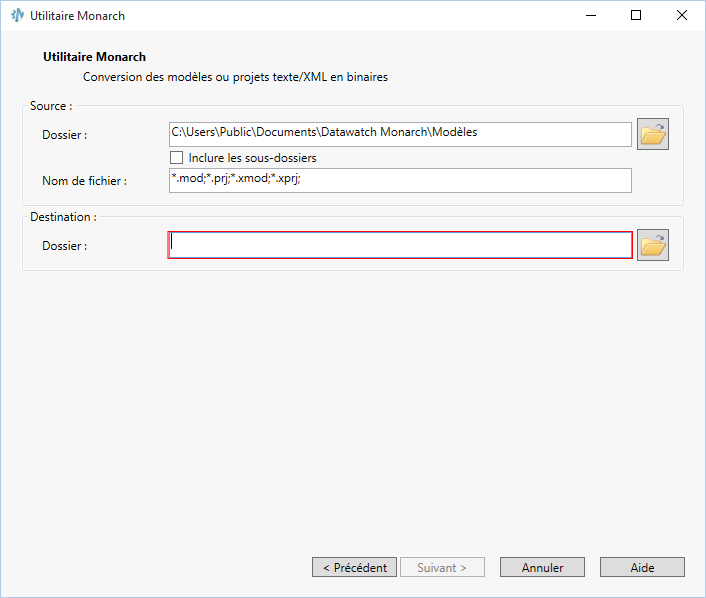This screenshot has width=706, height=598.
Task: Click the Destination section "Dossier :" label
Action: click(65, 246)
